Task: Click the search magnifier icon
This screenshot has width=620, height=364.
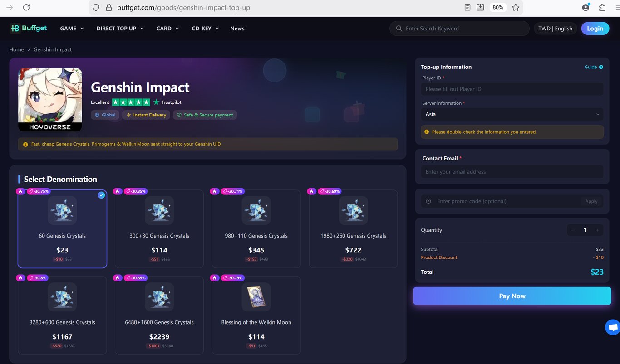Action: [399, 29]
